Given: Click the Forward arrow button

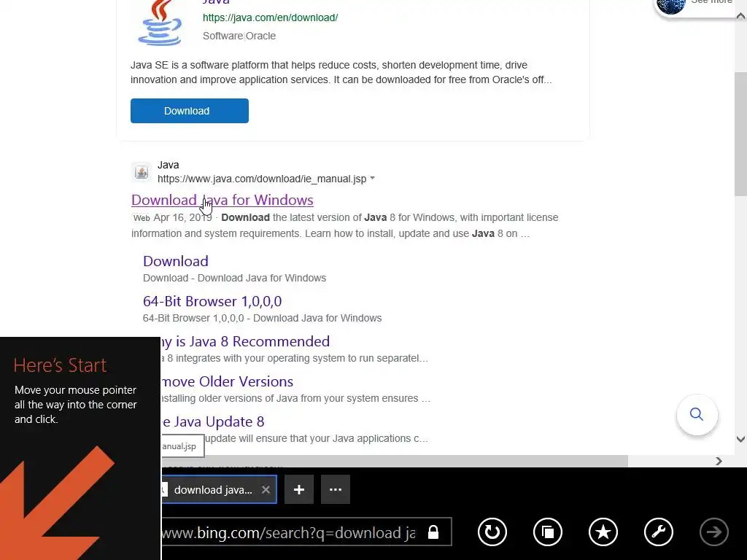Looking at the screenshot, I should (713, 532).
